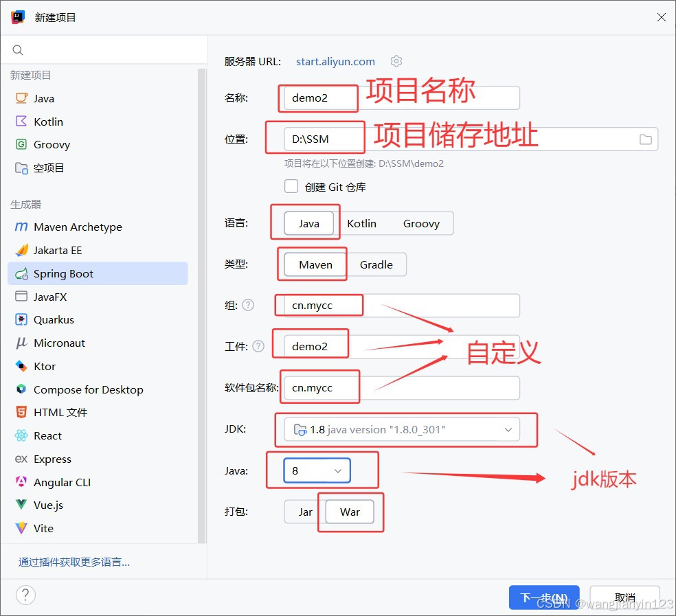
Task: Click the JavaFX window icon
Action: tap(21, 297)
